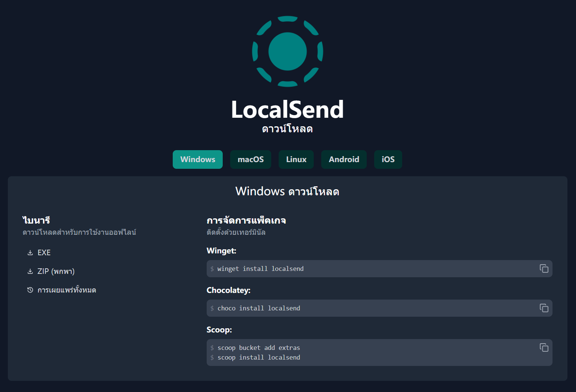Click the winget install localsend command text

[x=260, y=269]
